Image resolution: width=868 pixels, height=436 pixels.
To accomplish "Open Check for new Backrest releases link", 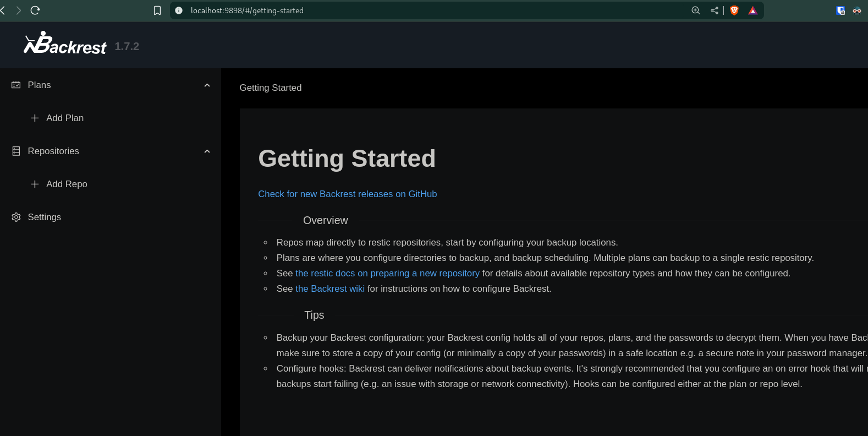I will point(348,194).
